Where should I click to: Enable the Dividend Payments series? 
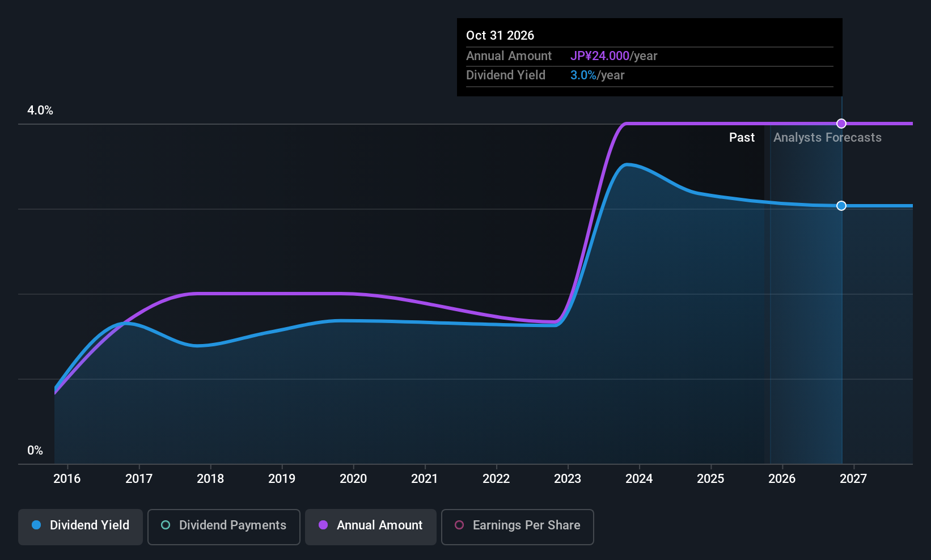click(224, 525)
